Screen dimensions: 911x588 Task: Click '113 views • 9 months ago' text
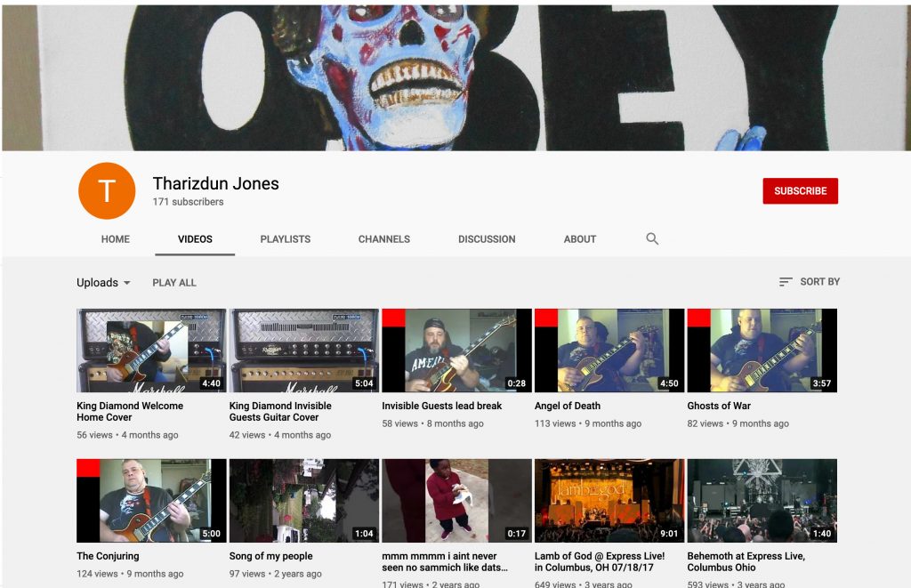click(588, 423)
